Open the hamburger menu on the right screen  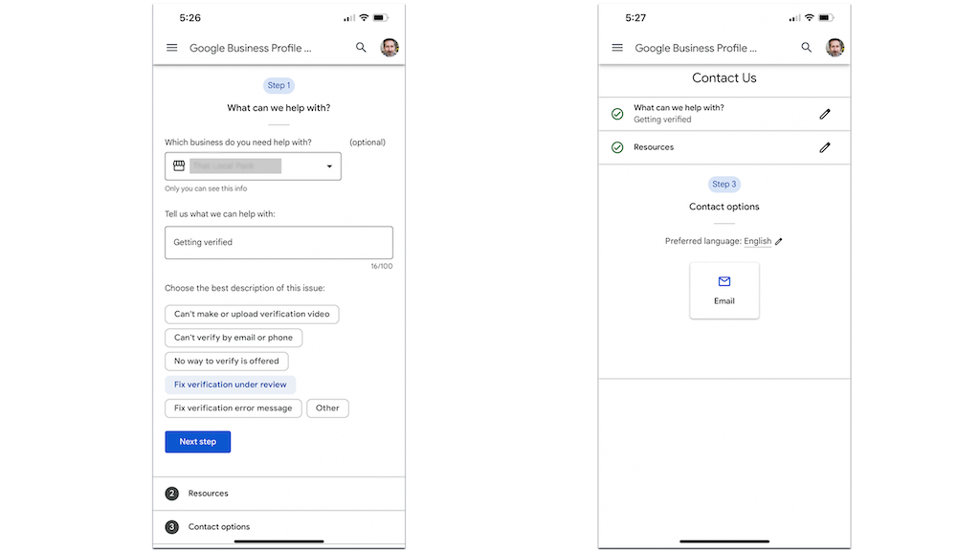[x=617, y=47]
